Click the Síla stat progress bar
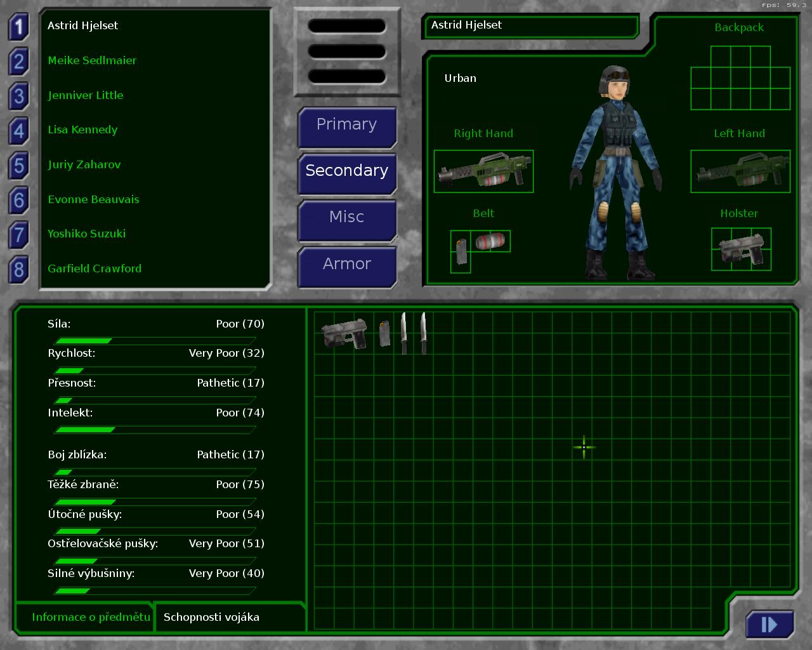Screen dimensions: 812x650 (x=155, y=341)
